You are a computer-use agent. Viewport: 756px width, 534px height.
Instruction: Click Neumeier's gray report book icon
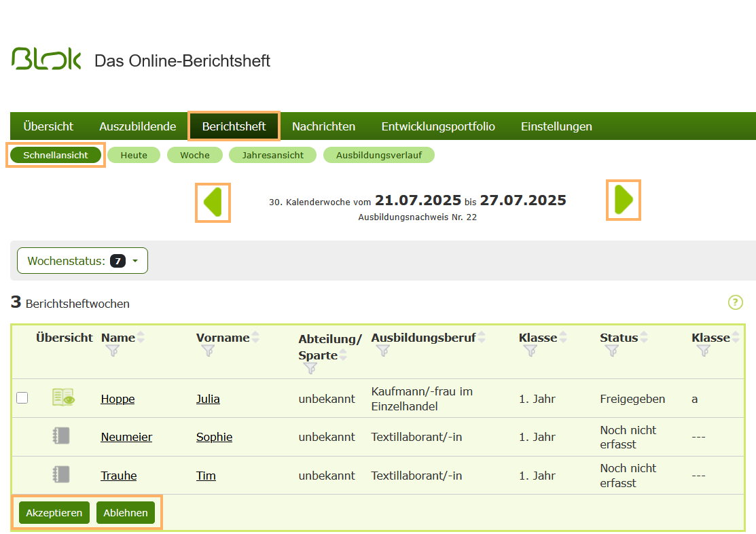[60, 436]
